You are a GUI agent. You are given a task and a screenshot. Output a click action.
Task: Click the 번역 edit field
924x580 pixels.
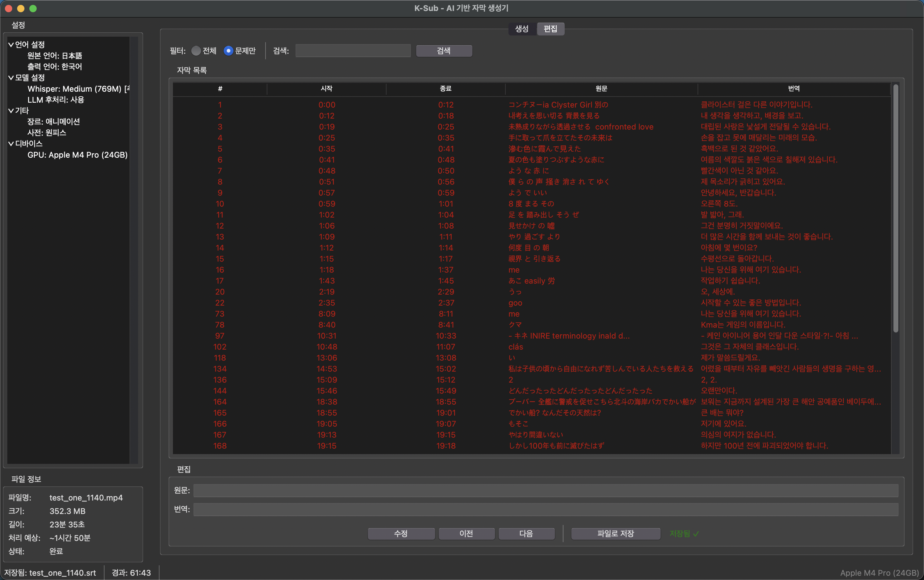coord(545,509)
